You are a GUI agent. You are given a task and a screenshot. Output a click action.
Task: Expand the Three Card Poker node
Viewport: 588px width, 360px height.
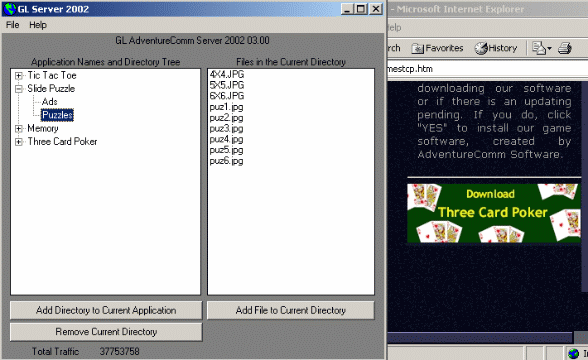(18, 142)
